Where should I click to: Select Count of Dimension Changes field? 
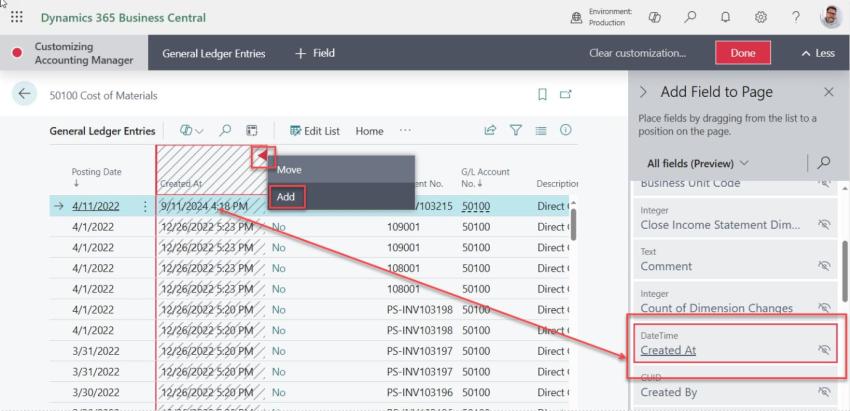tap(735, 301)
